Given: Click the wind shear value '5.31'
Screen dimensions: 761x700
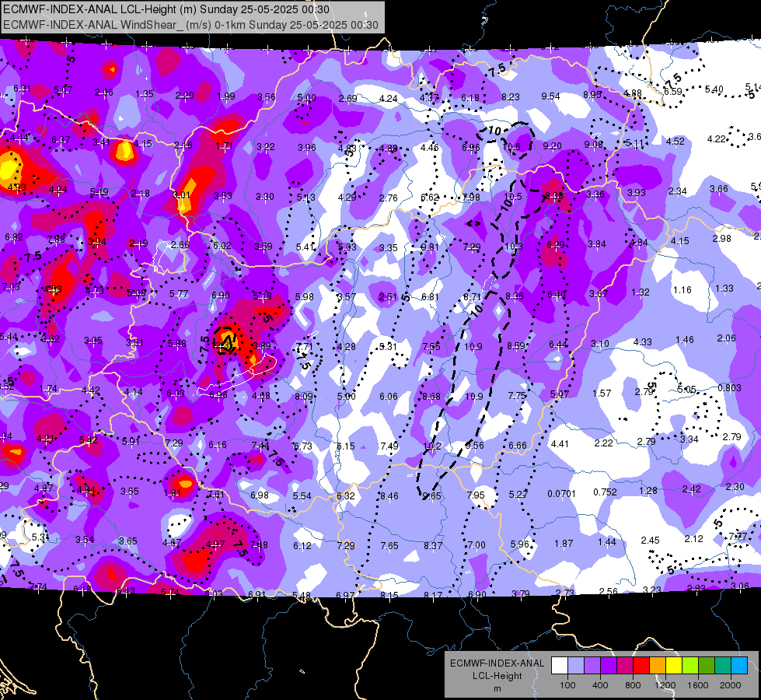Looking at the screenshot, I should click(388, 346).
